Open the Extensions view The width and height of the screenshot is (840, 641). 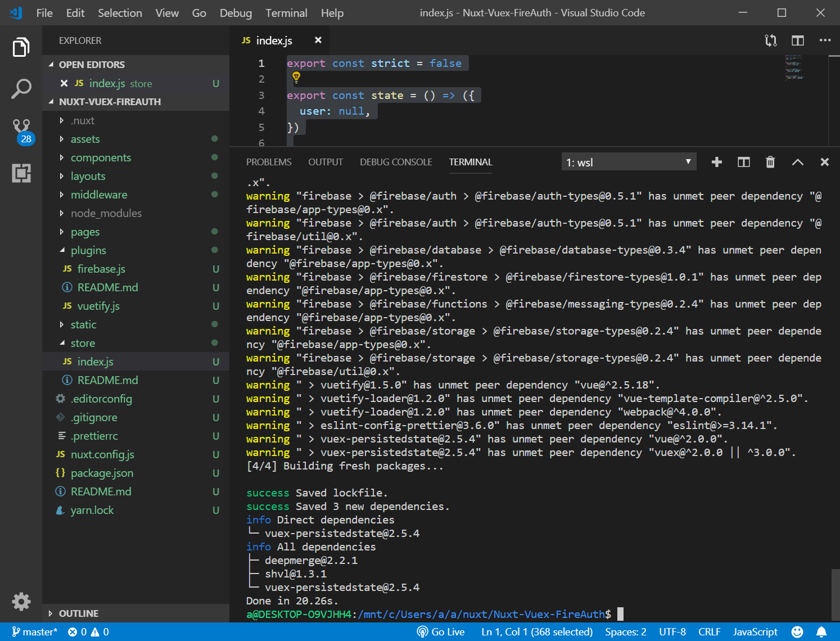tap(21, 173)
